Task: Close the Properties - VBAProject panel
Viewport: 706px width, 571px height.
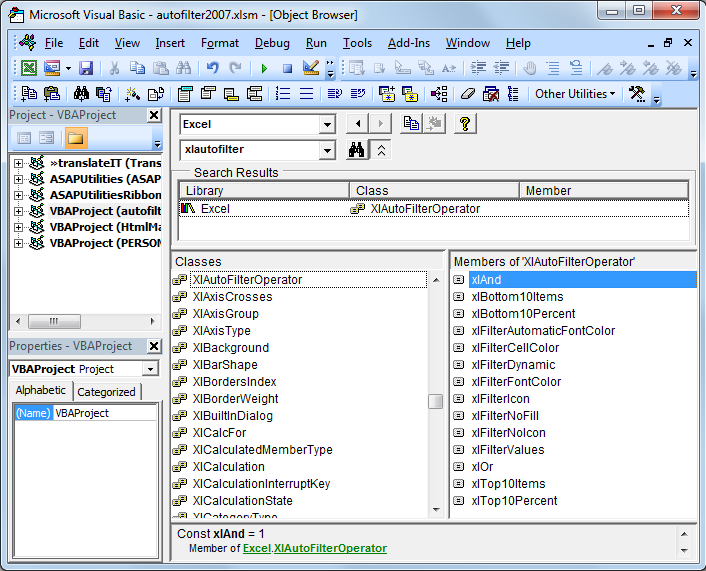Action: click(154, 346)
